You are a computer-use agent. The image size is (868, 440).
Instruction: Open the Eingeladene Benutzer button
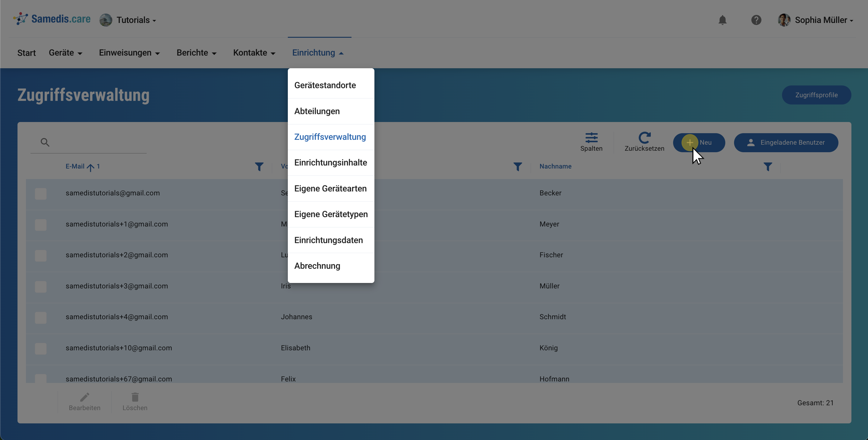tap(786, 143)
